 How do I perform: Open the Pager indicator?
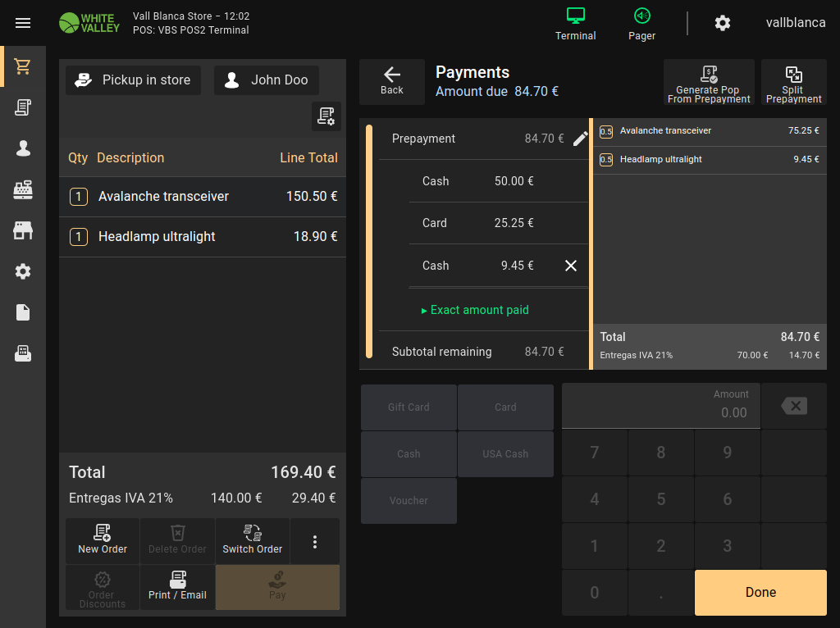point(641,24)
